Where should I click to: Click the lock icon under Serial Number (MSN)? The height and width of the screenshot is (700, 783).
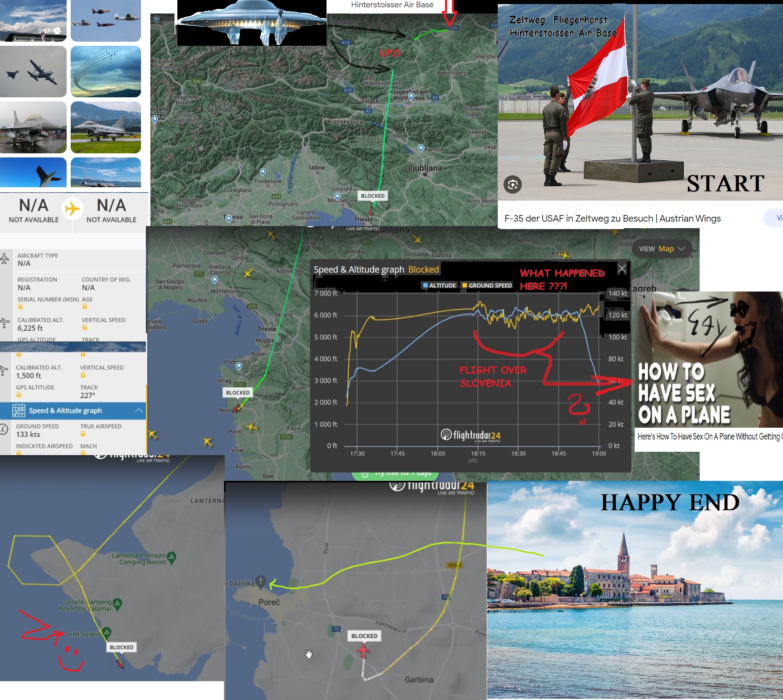(20, 306)
